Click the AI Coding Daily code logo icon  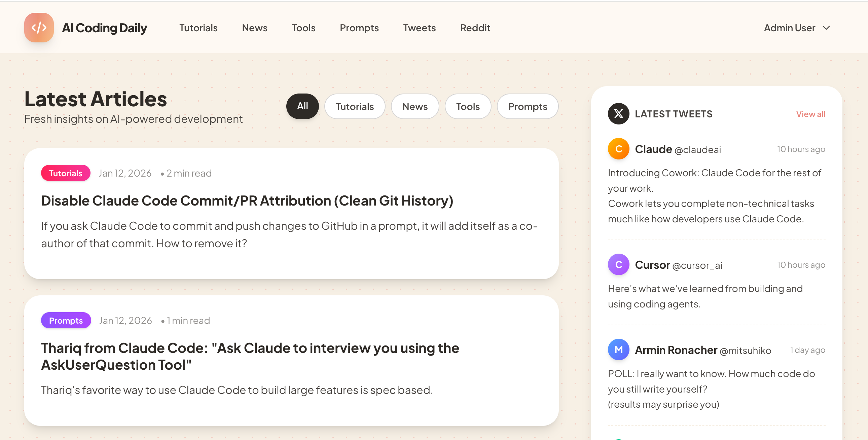[39, 28]
